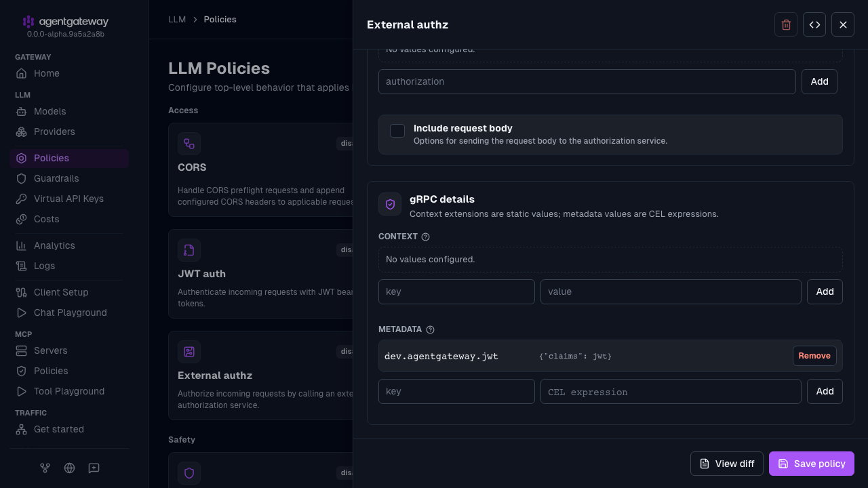Viewport: 868px width, 488px height.
Task: Select LLM Policies in the sidebar
Action: [x=69, y=158]
